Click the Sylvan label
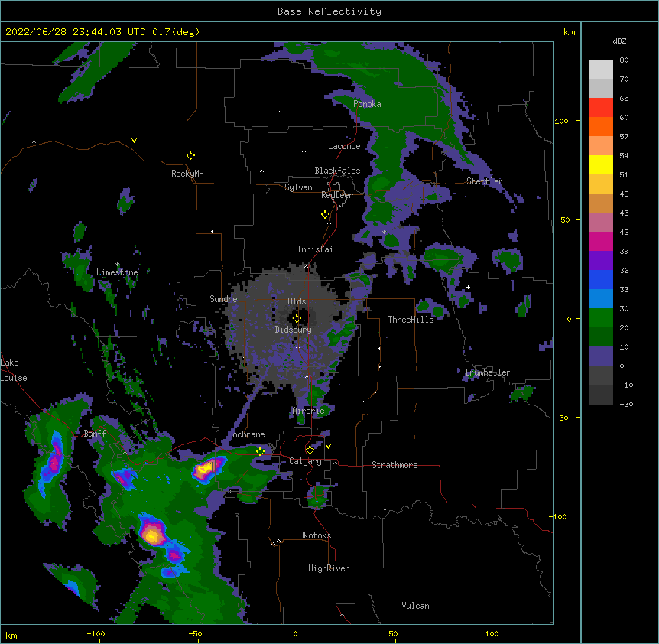Image resolution: width=659 pixels, height=644 pixels. (x=298, y=187)
